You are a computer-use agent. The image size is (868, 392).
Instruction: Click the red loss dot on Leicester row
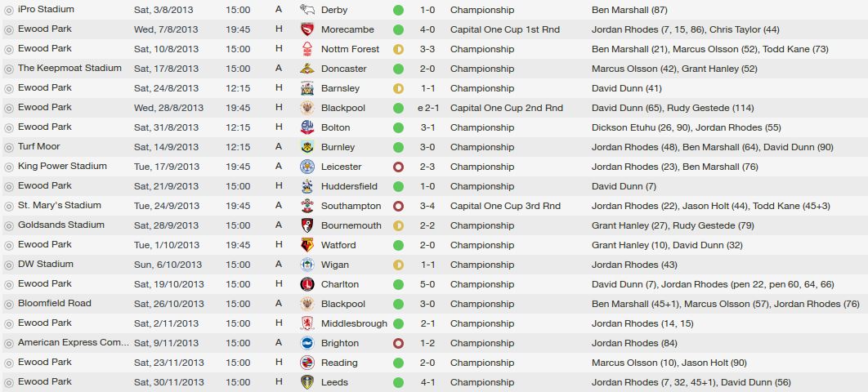(398, 167)
